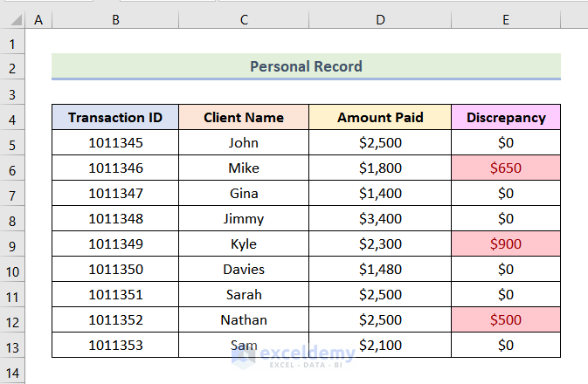Click transaction ID 1011350 cell
The image size is (588, 384).
coord(115,270)
